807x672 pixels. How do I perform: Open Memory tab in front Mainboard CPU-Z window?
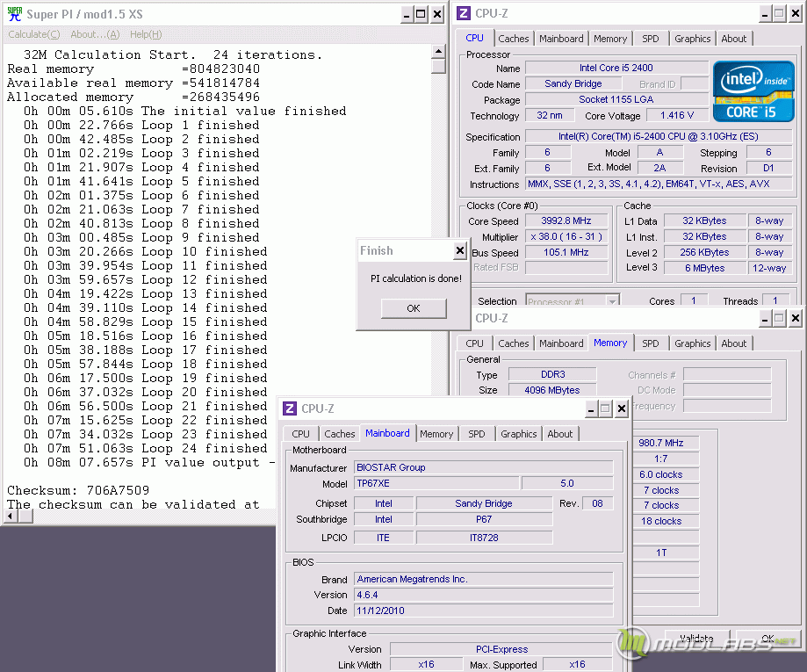436,434
